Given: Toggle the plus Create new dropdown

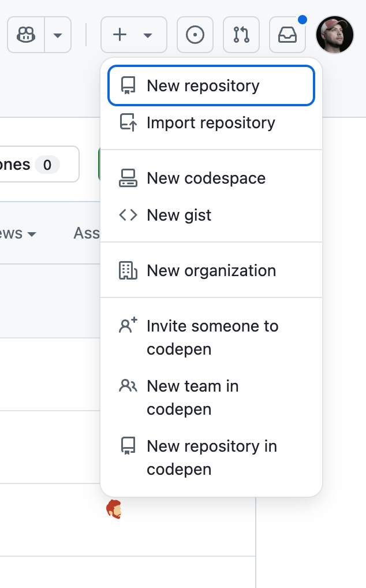Looking at the screenshot, I should click(133, 35).
